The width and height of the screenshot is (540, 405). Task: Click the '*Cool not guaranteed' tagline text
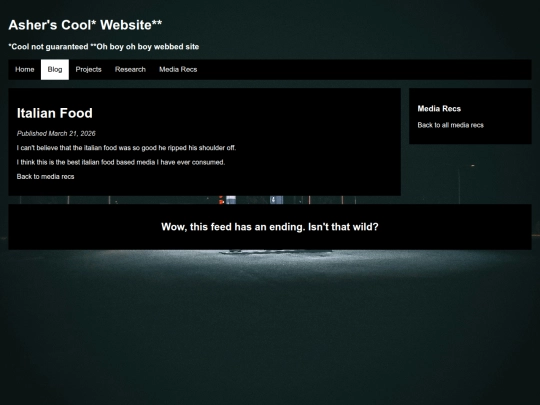tap(48, 47)
